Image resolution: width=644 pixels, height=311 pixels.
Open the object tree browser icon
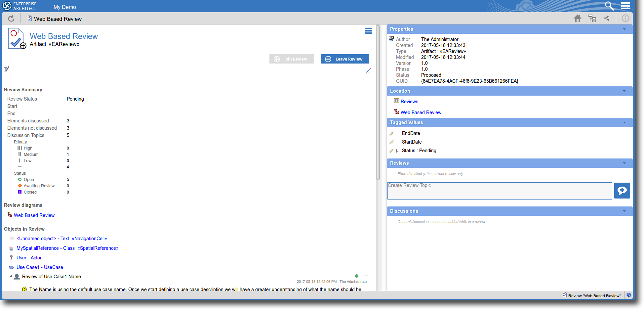592,19
